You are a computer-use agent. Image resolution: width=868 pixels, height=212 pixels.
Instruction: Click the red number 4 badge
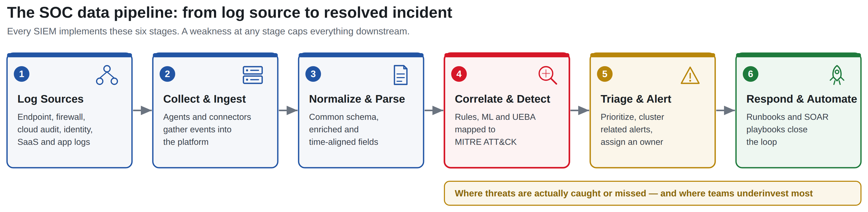pyautogui.click(x=459, y=74)
